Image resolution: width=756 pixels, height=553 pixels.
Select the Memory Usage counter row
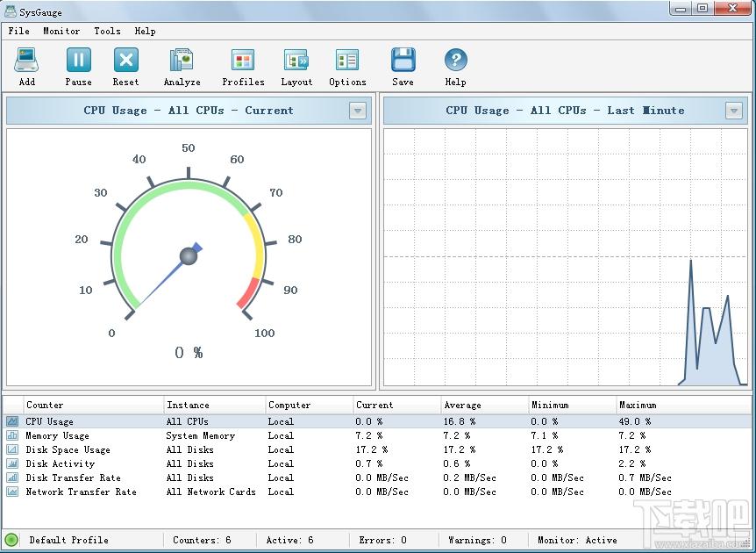coord(378,435)
